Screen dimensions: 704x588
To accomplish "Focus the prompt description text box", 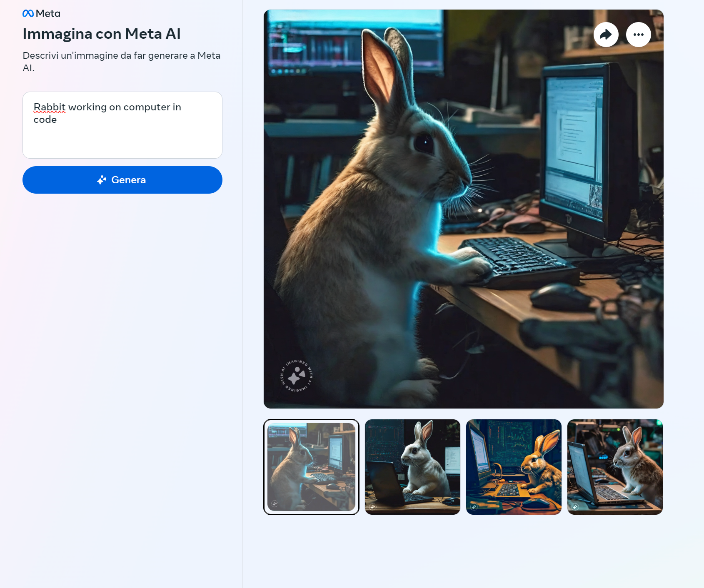I will [x=122, y=137].
